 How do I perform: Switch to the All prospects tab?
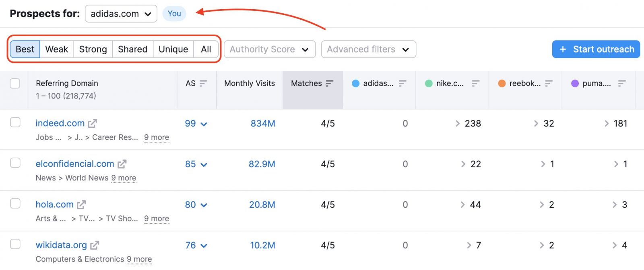tap(206, 49)
